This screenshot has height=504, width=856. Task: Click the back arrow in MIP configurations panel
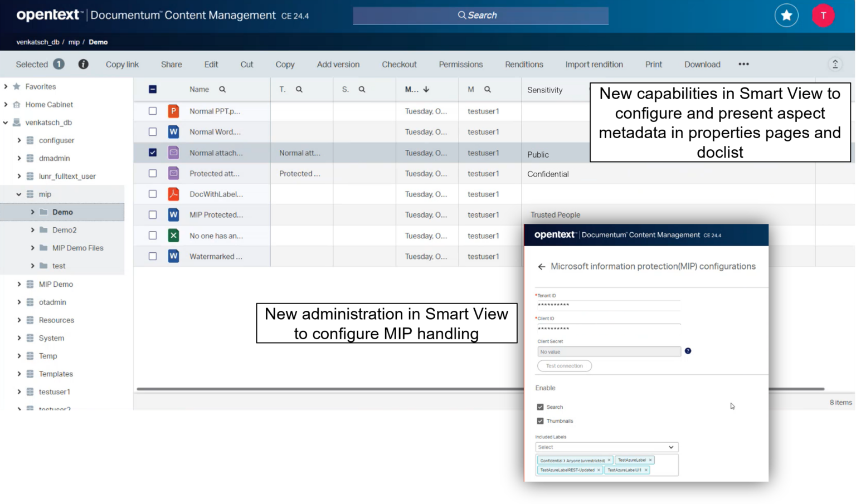[541, 266]
